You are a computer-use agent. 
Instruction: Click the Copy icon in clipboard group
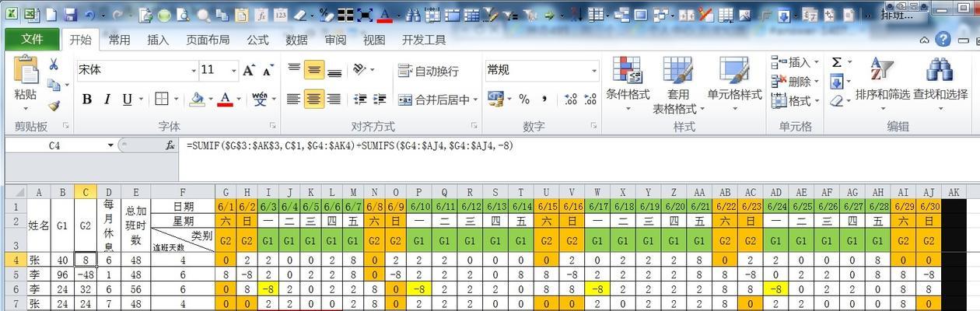[52, 85]
